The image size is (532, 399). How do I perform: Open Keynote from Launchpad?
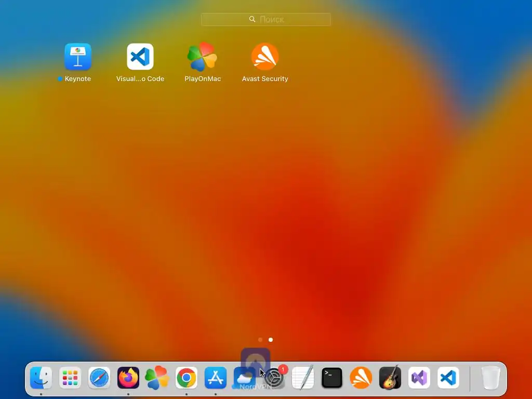point(78,56)
